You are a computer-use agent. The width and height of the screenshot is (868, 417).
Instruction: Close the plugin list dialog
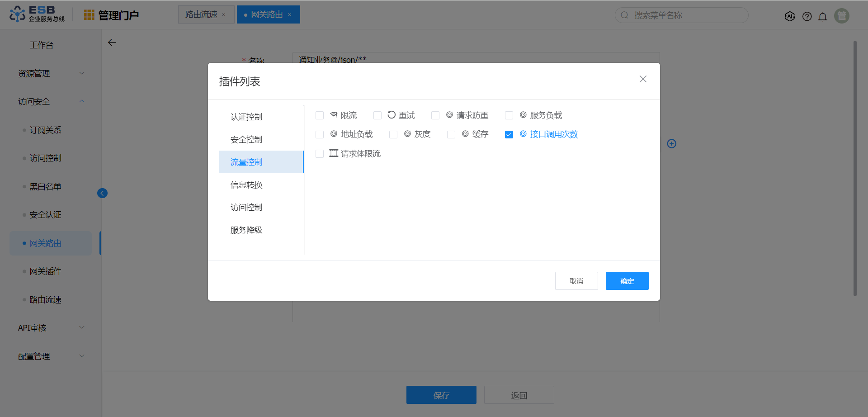(x=643, y=79)
